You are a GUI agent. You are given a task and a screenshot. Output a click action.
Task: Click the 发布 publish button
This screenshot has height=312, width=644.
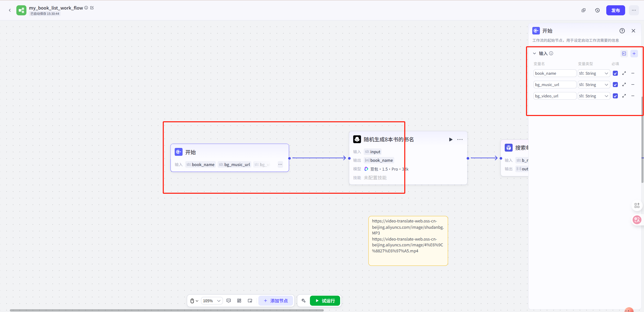615,10
